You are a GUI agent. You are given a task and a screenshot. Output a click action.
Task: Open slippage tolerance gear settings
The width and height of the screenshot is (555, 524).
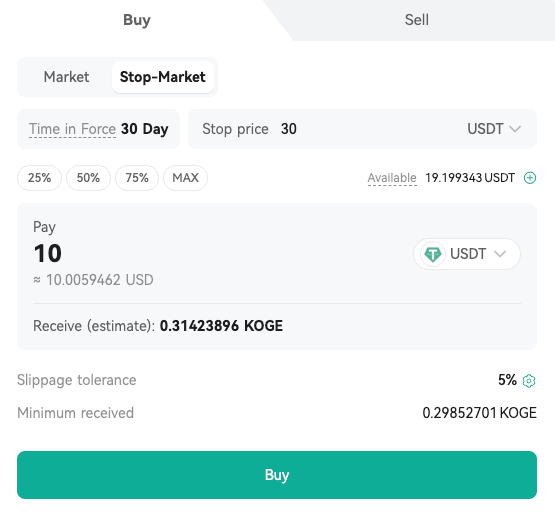tap(529, 381)
